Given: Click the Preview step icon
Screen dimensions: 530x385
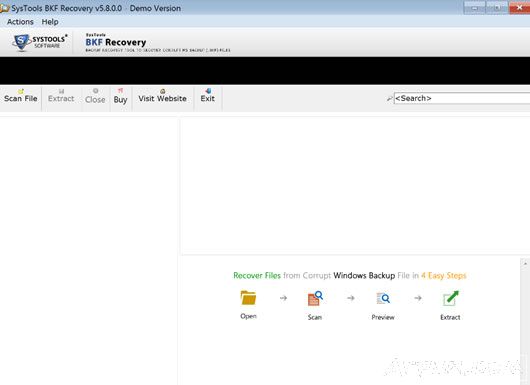Looking at the screenshot, I should [383, 298].
